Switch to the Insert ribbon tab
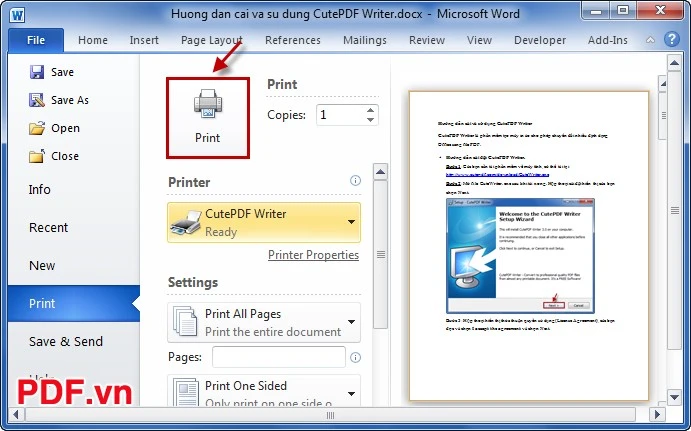 click(x=144, y=40)
